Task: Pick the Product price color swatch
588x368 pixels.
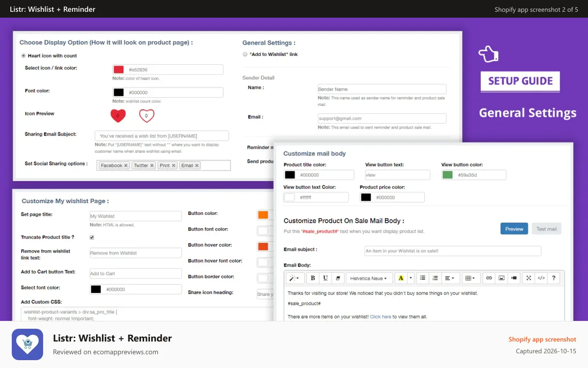Action: (x=366, y=197)
